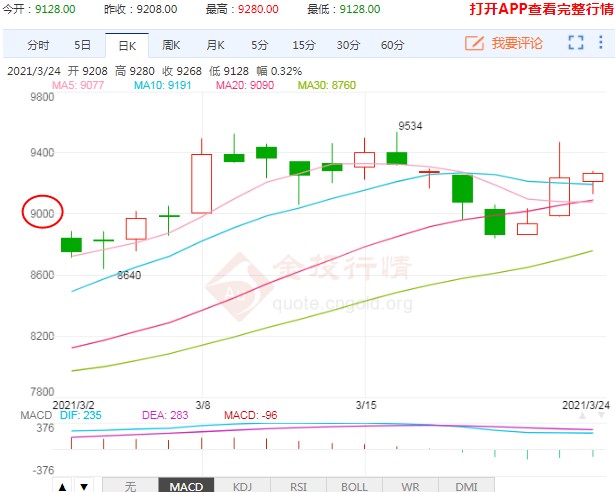616x492 pixels.
Task: Switch to the RSI indicator
Action: point(298,486)
